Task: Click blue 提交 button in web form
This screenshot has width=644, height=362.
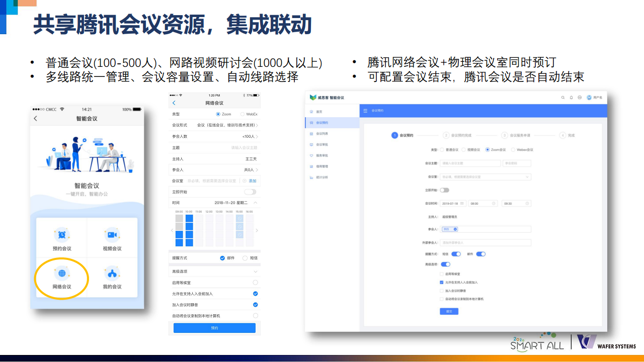Action: (449, 311)
